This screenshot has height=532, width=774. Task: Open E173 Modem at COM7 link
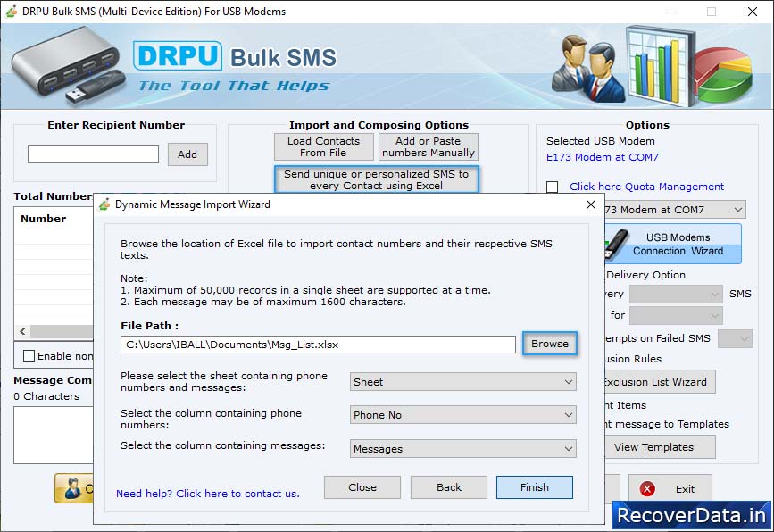603,157
